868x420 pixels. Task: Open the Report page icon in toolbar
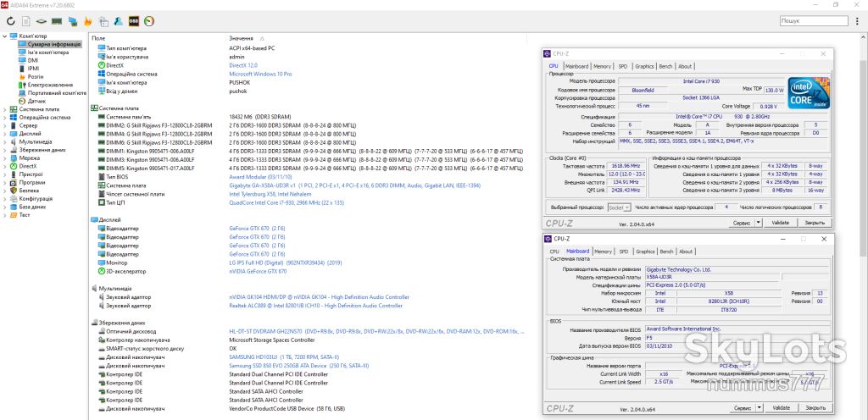(x=26, y=21)
